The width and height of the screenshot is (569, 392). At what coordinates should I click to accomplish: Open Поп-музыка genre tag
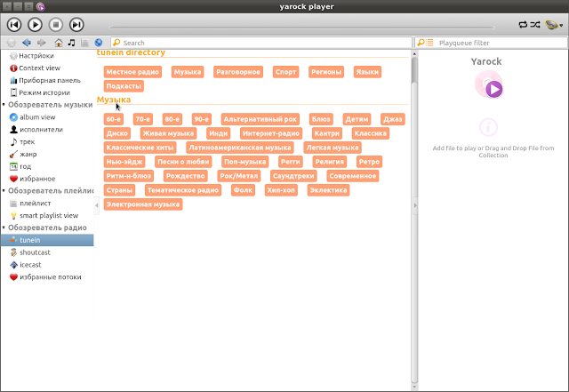pos(245,162)
